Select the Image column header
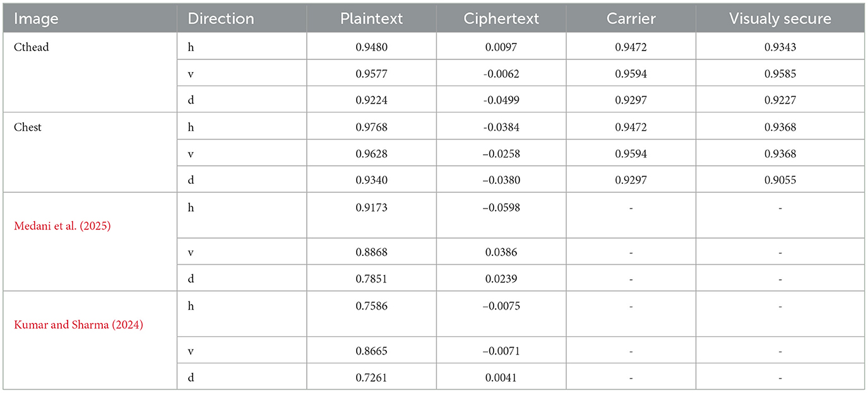 pyautogui.click(x=36, y=18)
